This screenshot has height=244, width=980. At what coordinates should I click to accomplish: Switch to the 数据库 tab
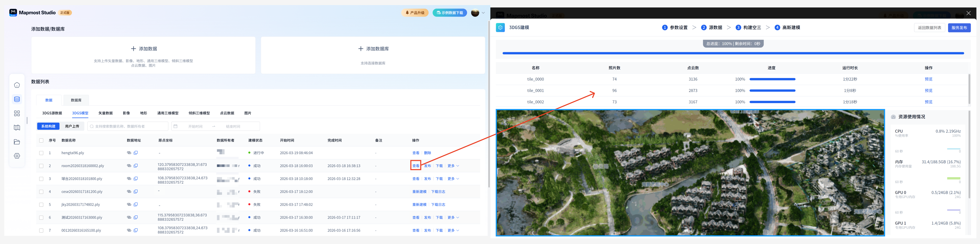click(76, 100)
